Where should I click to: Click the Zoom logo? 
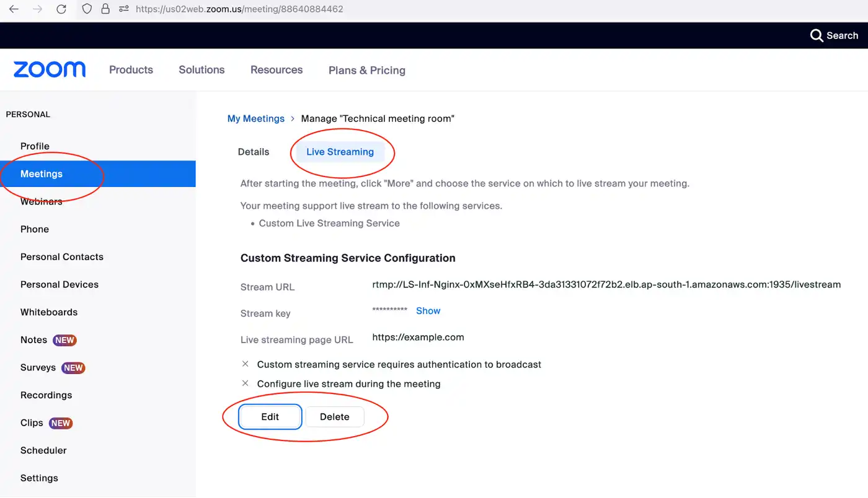tap(50, 69)
